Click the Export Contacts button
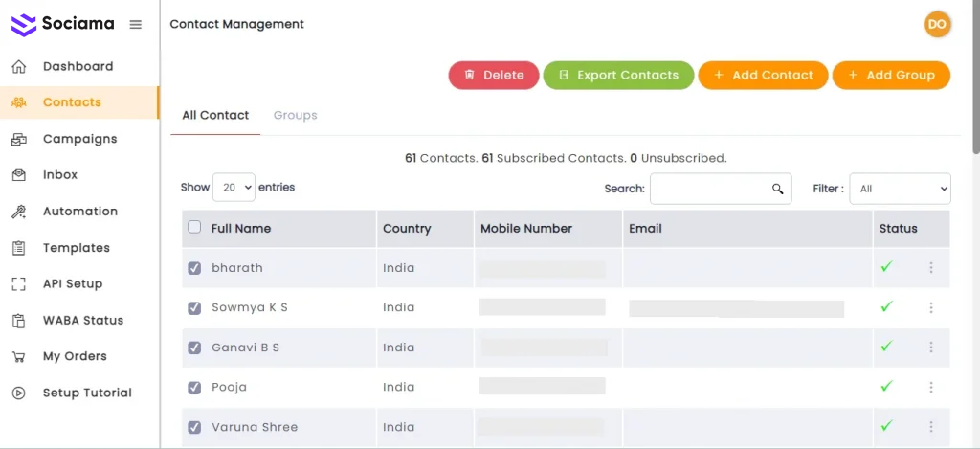 [618, 75]
